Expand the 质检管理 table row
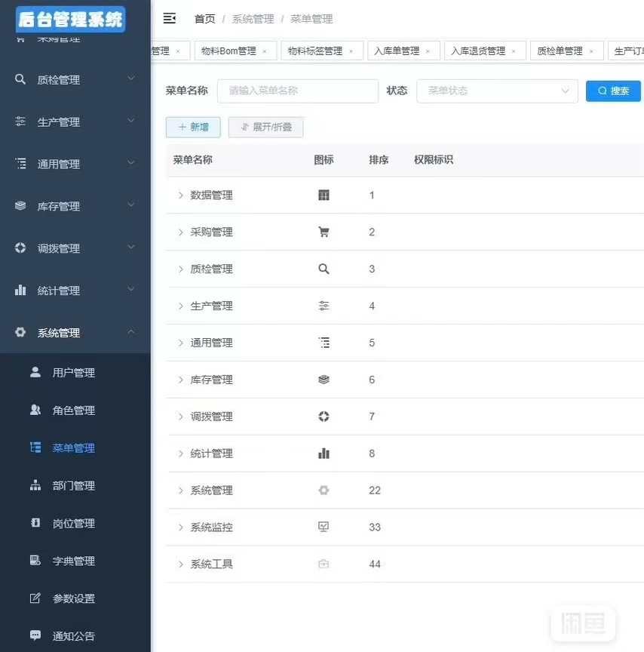Image resolution: width=644 pixels, height=652 pixels. click(x=181, y=269)
